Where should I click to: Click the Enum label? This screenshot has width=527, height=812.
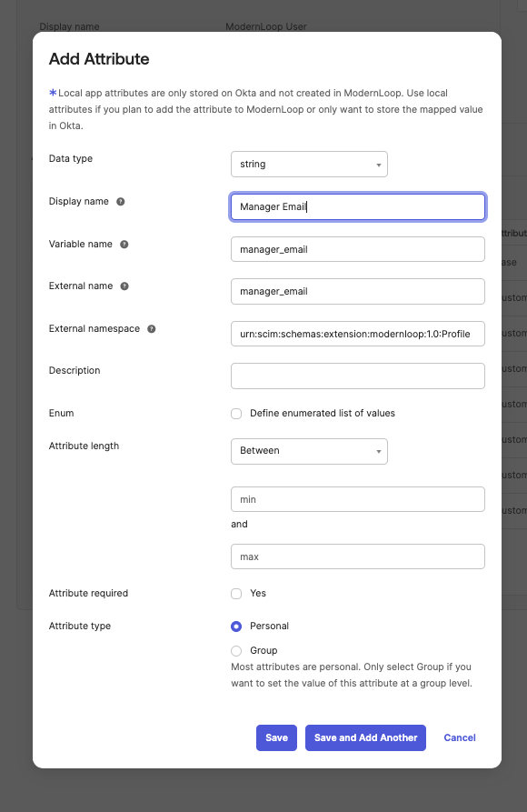pyautogui.click(x=62, y=413)
